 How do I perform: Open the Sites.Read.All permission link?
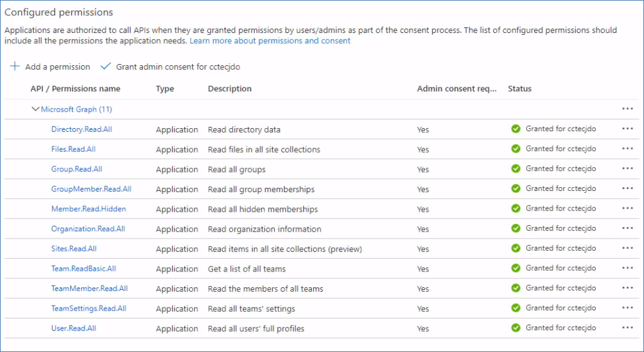(74, 249)
